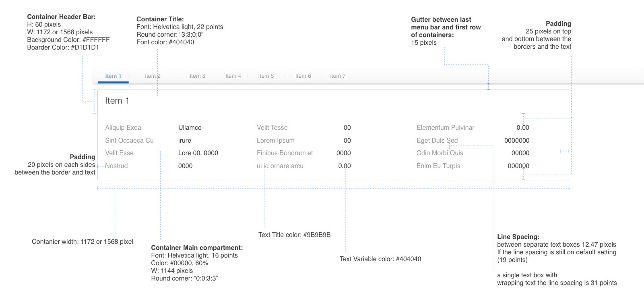
Task: Click the 0.00 value beside Elementum Pulvinar
Action: [x=522, y=128]
